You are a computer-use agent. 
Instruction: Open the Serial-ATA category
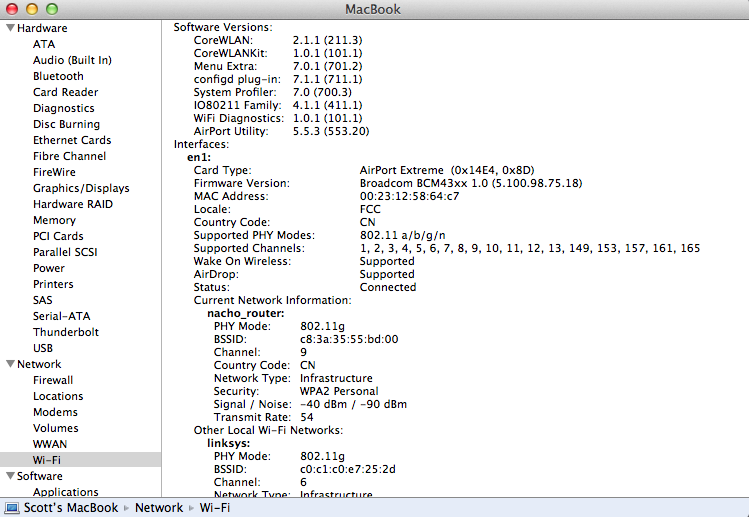(x=62, y=316)
